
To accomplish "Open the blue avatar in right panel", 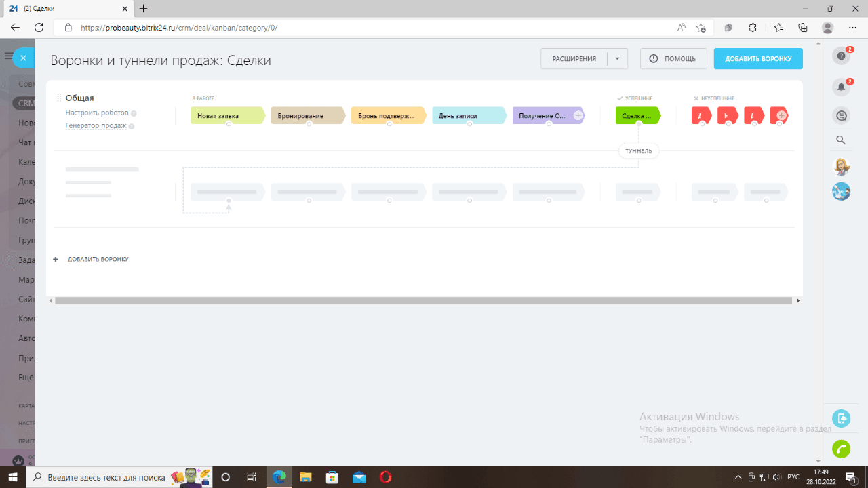I will pos(842,191).
